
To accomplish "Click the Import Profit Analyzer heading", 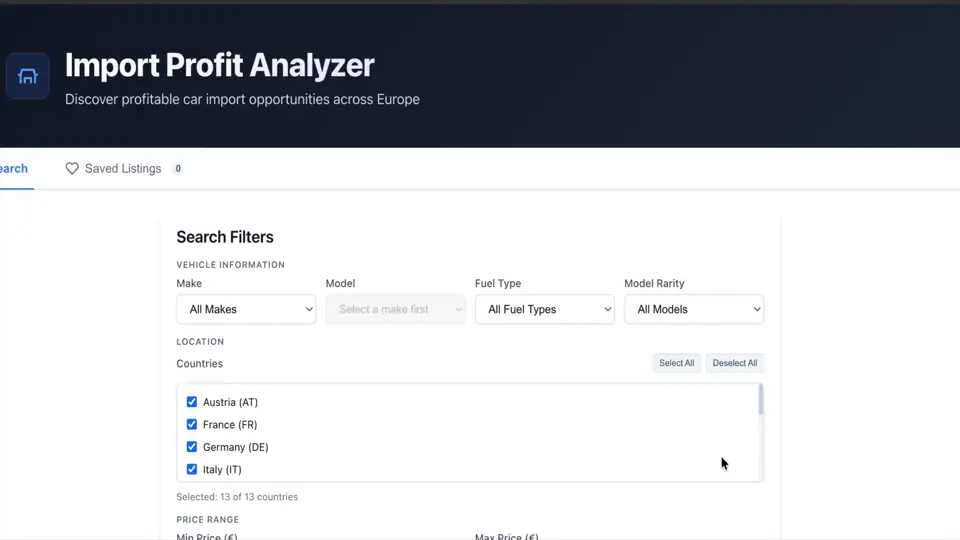I will click(x=219, y=65).
